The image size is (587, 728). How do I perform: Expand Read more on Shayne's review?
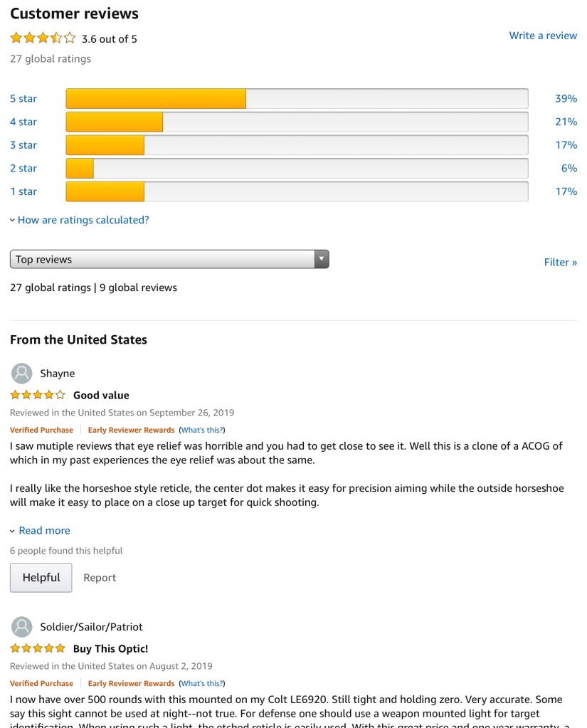[x=44, y=530]
